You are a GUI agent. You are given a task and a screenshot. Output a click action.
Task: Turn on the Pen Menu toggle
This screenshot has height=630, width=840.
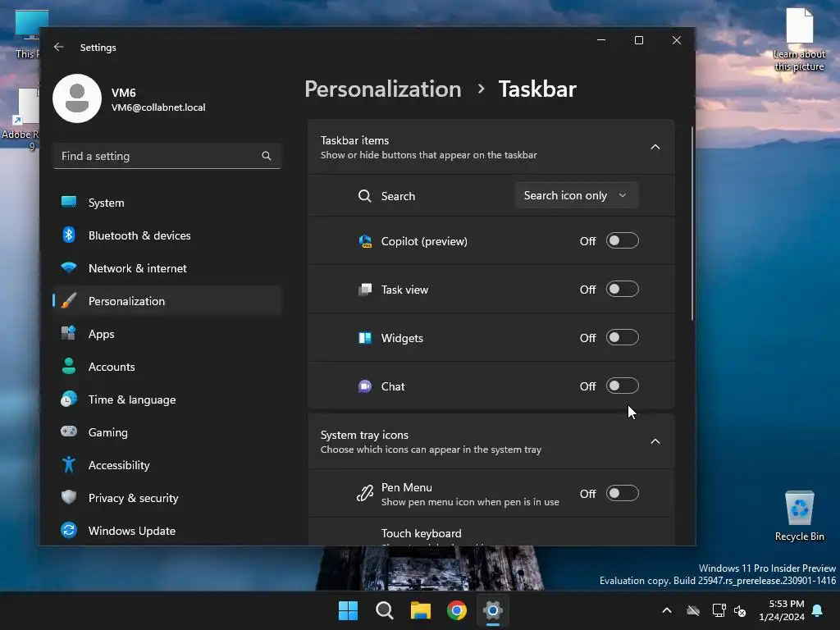622,493
